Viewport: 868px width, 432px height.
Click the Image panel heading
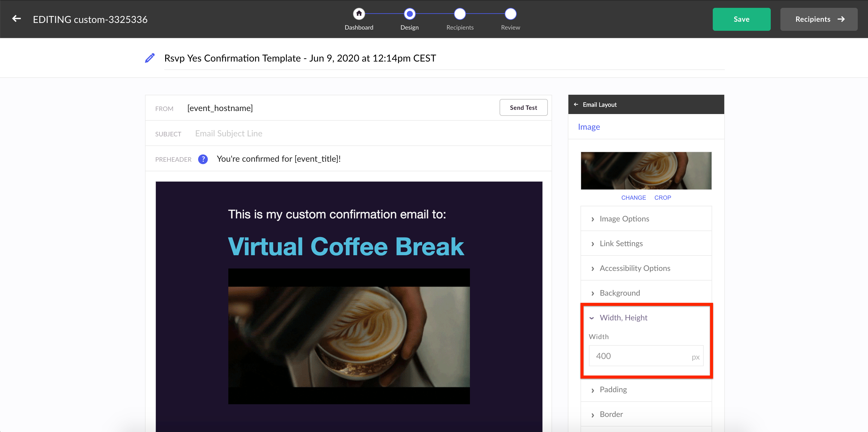click(x=589, y=127)
